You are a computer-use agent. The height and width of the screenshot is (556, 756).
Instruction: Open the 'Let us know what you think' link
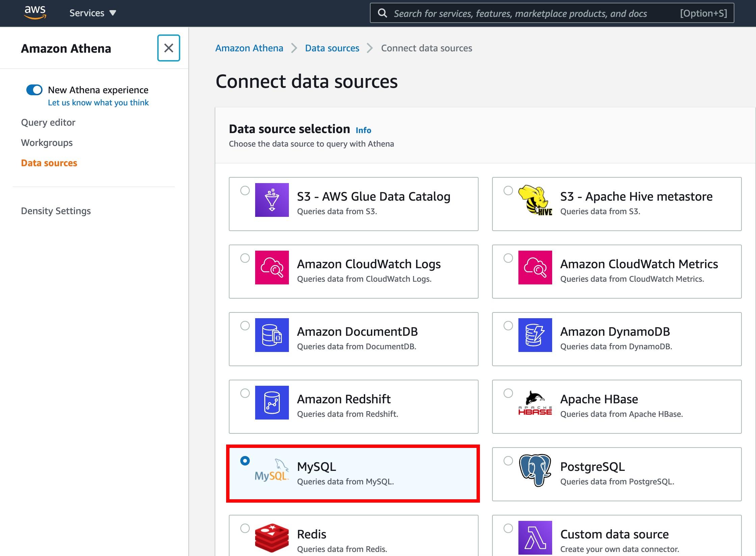click(x=98, y=103)
